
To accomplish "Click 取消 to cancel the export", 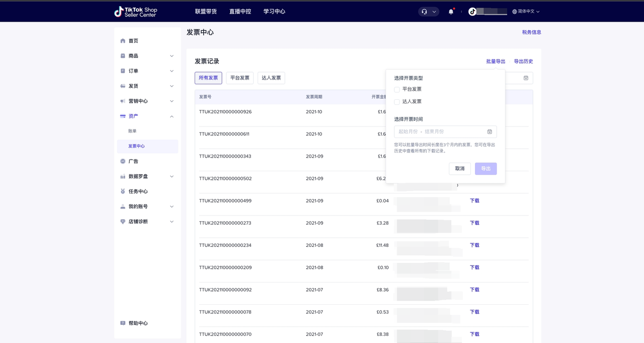I will (459, 169).
